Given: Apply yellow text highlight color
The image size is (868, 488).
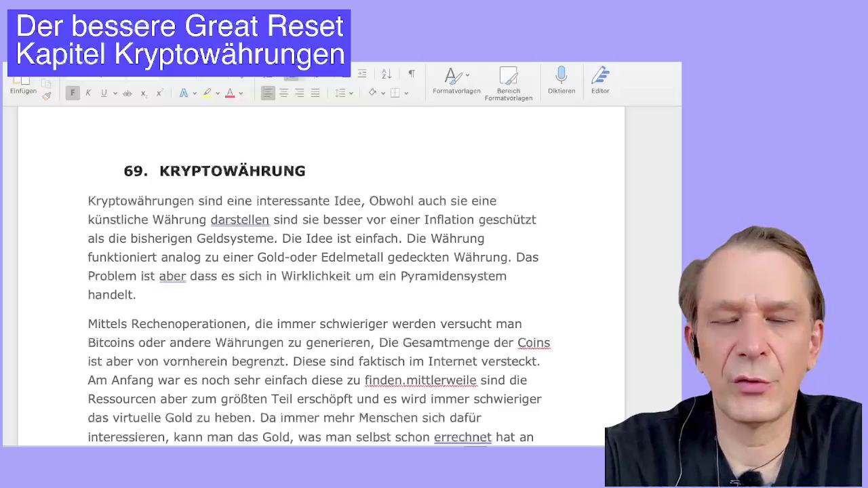Looking at the screenshot, I should (x=207, y=93).
